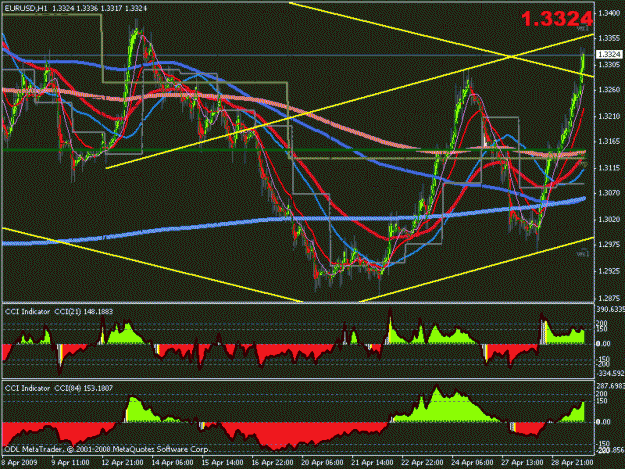Click the 16 Apr 22:00 time axis label
This screenshot has height=469, width=625.
(x=272, y=463)
